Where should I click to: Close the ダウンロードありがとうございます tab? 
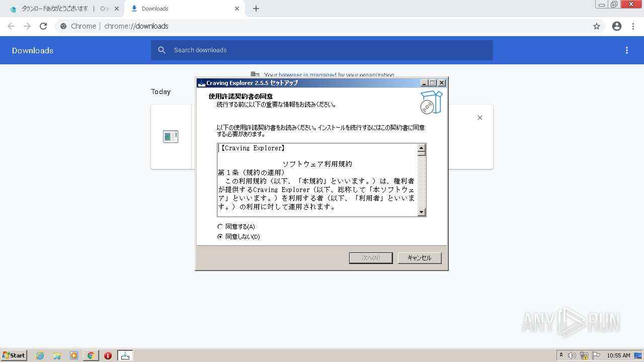(116, 9)
